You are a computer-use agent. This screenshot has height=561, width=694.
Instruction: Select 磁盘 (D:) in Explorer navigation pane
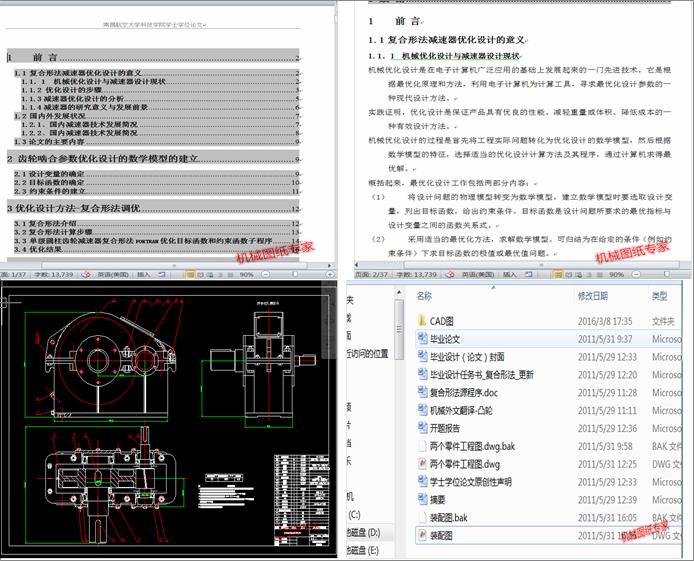[x=363, y=533]
